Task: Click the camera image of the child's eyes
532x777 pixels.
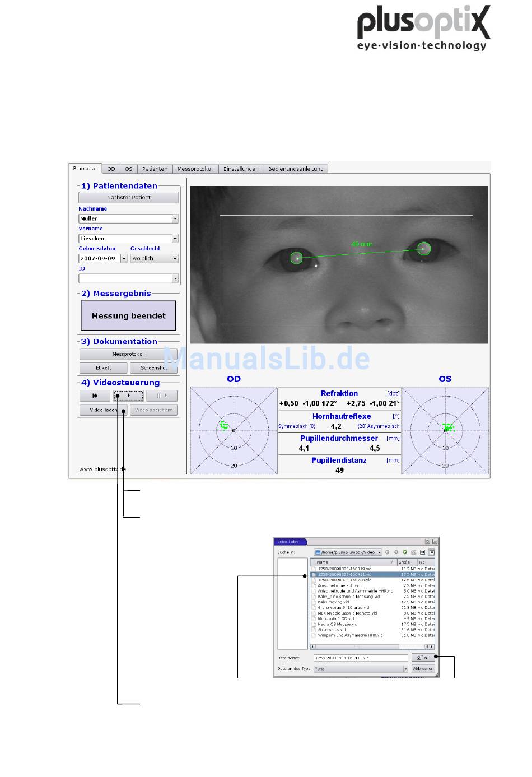Action: click(339, 264)
